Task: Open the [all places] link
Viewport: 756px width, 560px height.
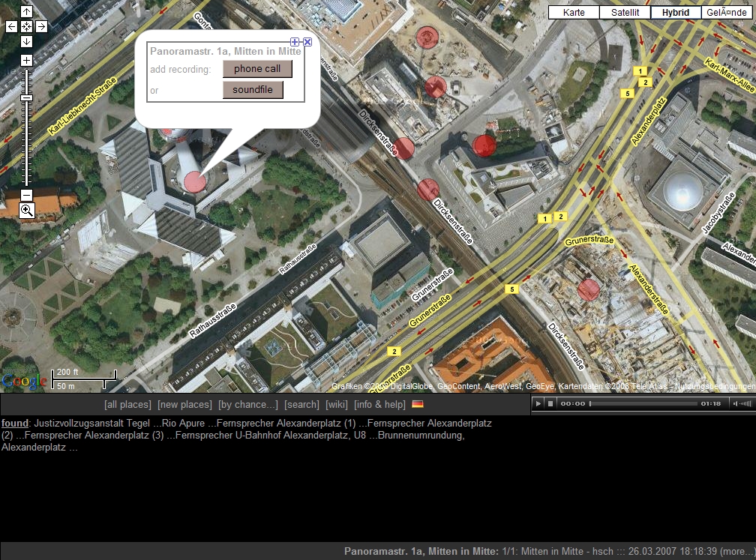Action: point(127,405)
